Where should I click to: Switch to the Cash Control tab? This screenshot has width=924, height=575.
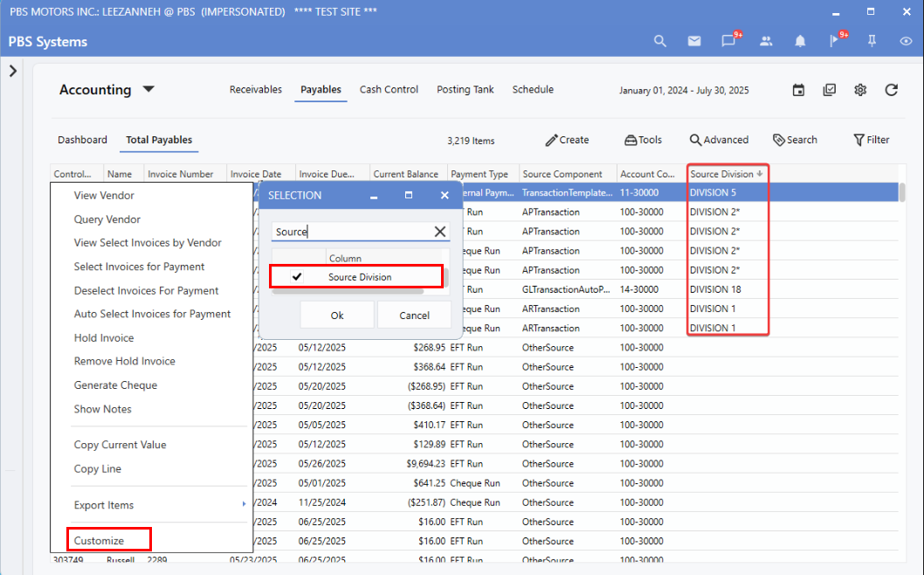(x=389, y=89)
